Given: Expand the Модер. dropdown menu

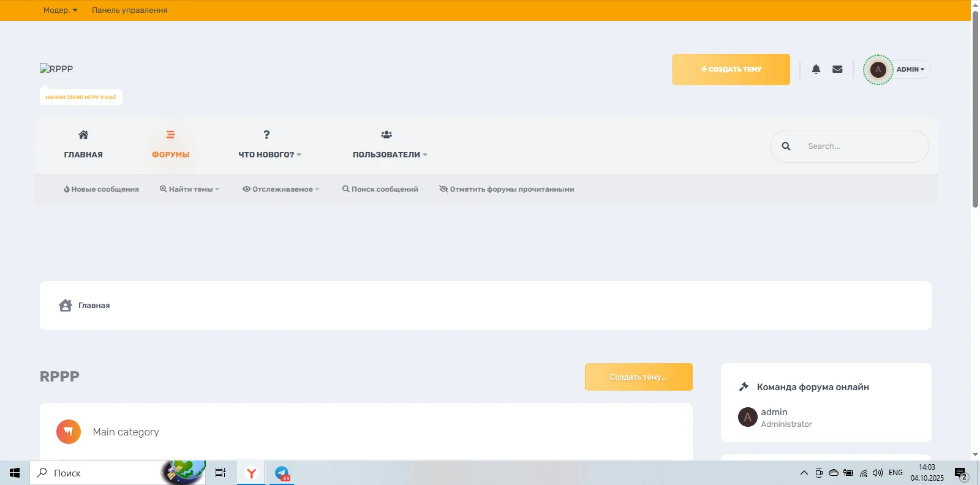Looking at the screenshot, I should point(60,10).
